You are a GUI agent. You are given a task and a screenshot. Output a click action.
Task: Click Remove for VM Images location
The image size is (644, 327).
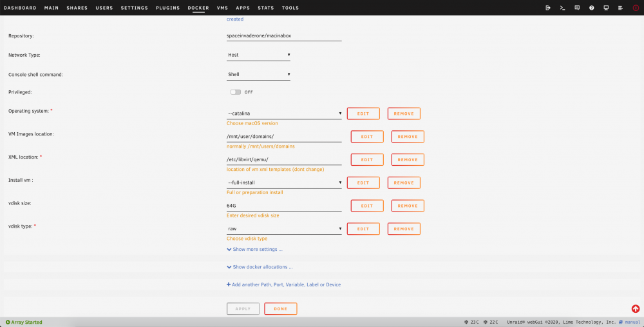click(408, 137)
